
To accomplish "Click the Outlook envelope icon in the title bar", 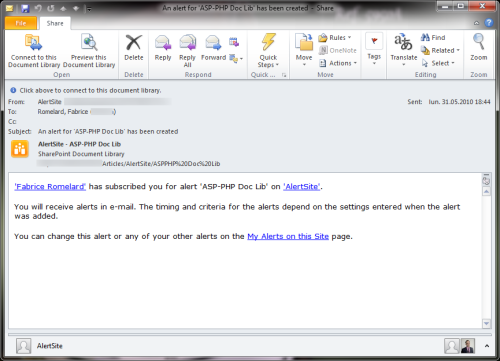I will 9,8.
